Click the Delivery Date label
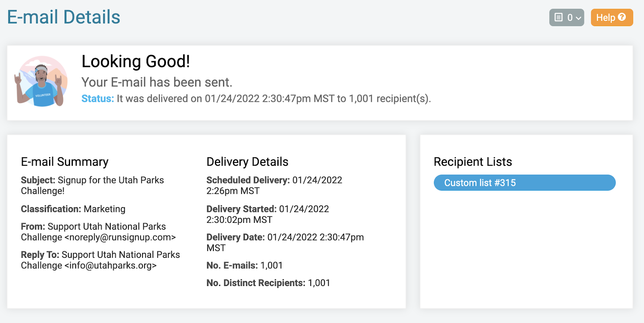Screen dimensions: 644x323 (235, 237)
